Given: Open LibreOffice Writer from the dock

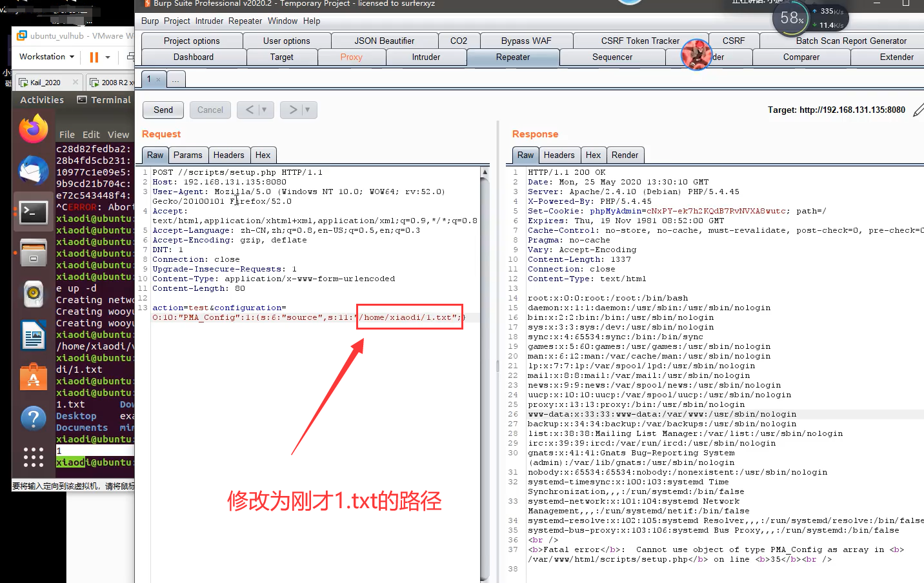Looking at the screenshot, I should [33, 335].
